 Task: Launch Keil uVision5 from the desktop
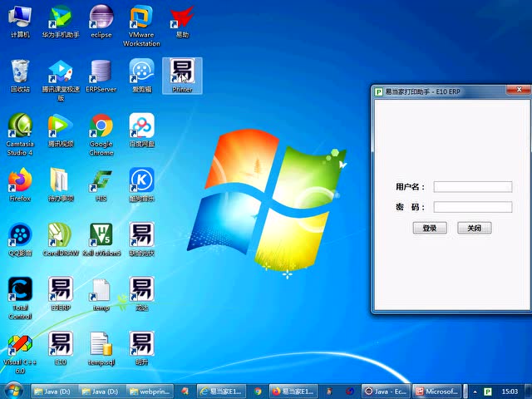tap(101, 239)
